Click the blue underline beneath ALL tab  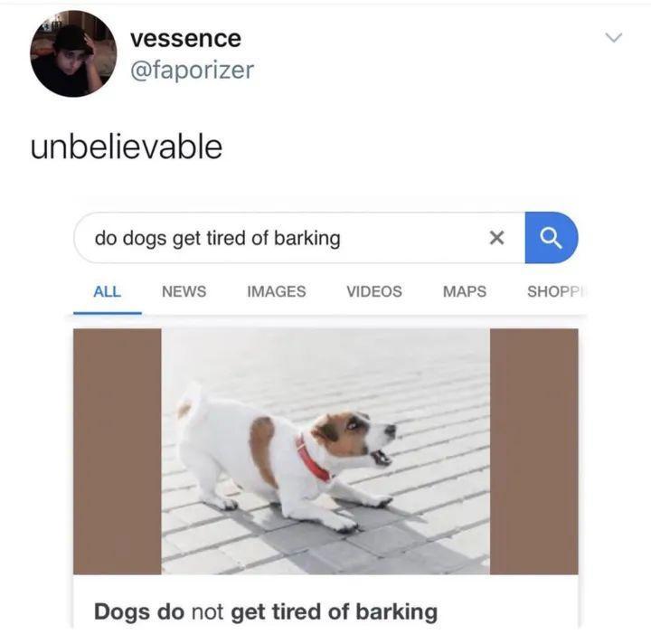click(108, 313)
